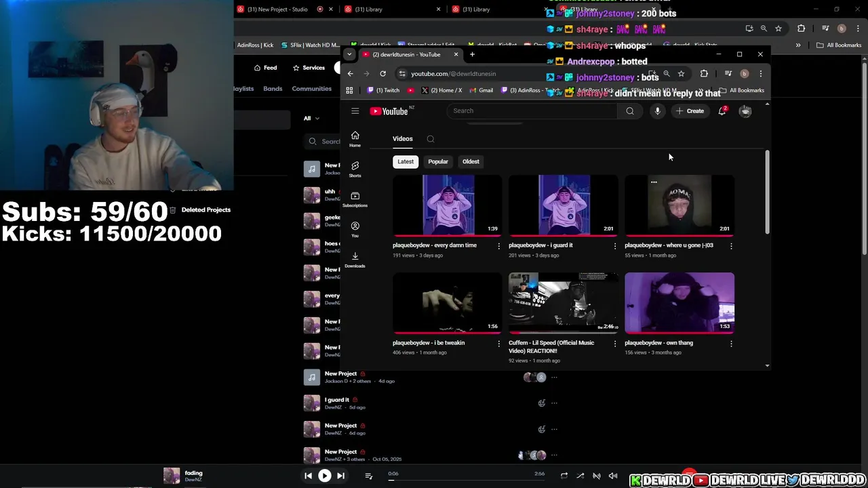Screen dimensions: 868x488
Task: Mute volume with the speaker icon
Action: [x=613, y=476]
